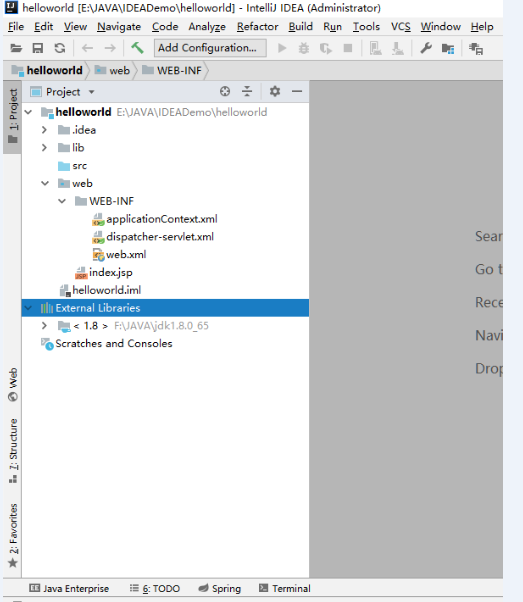Viewport: 523px width, 602px height.
Task: Expand the .idea folder
Action: coord(44,130)
